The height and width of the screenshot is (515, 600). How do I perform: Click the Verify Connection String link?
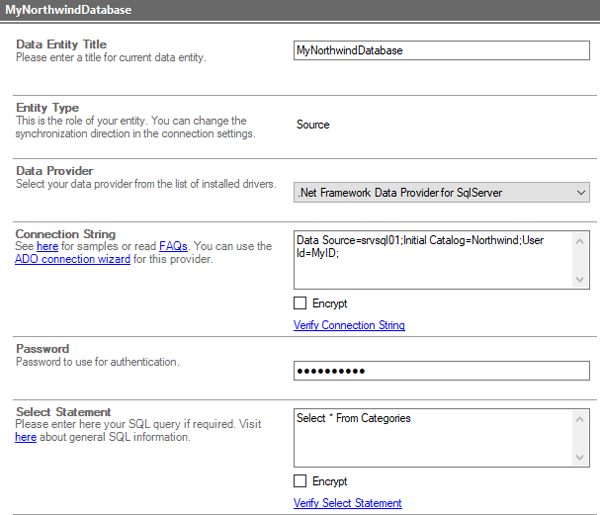click(349, 326)
